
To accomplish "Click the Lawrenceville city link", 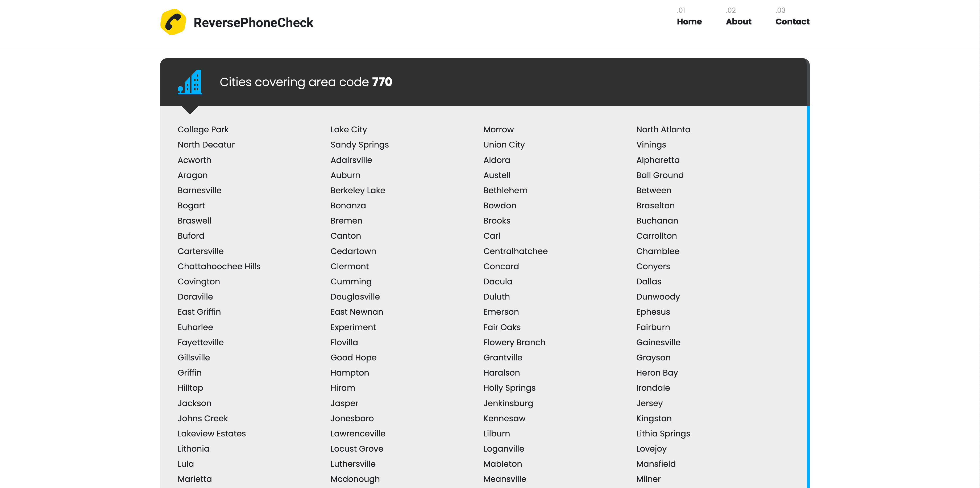I will 358,434.
